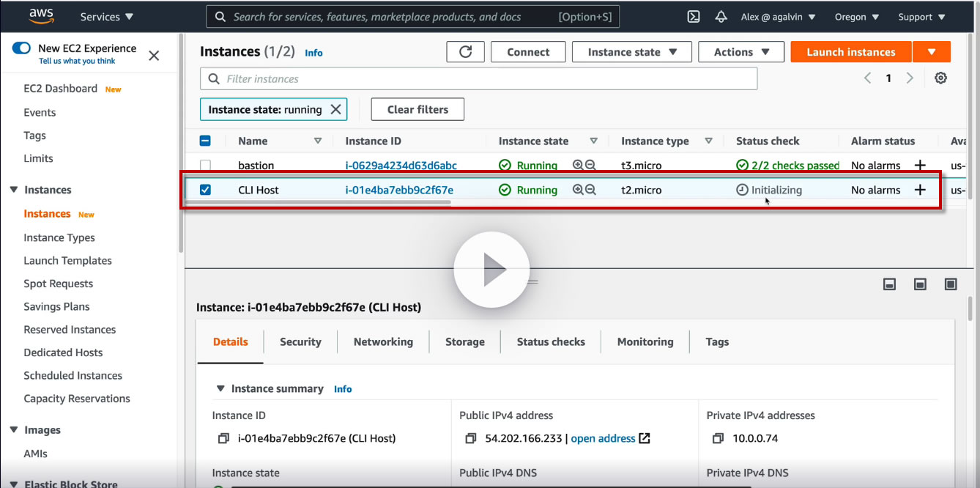
Task: Open EC2 Dashboard in sidebar
Action: click(x=60, y=89)
